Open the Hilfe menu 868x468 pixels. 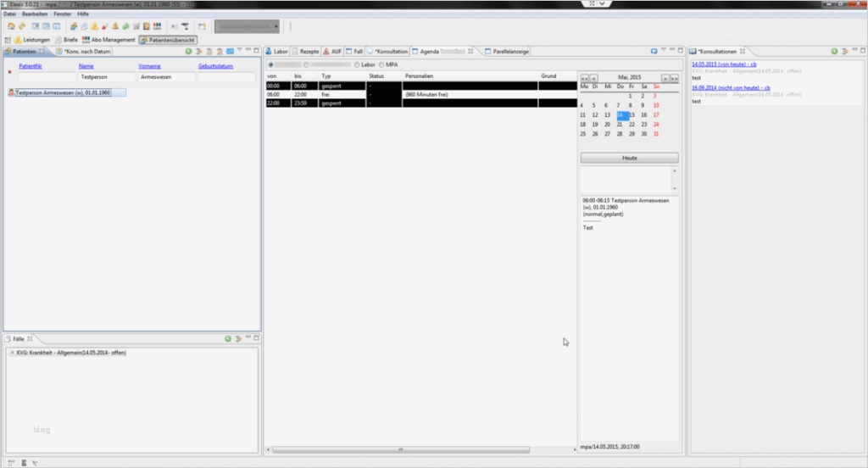(x=83, y=14)
